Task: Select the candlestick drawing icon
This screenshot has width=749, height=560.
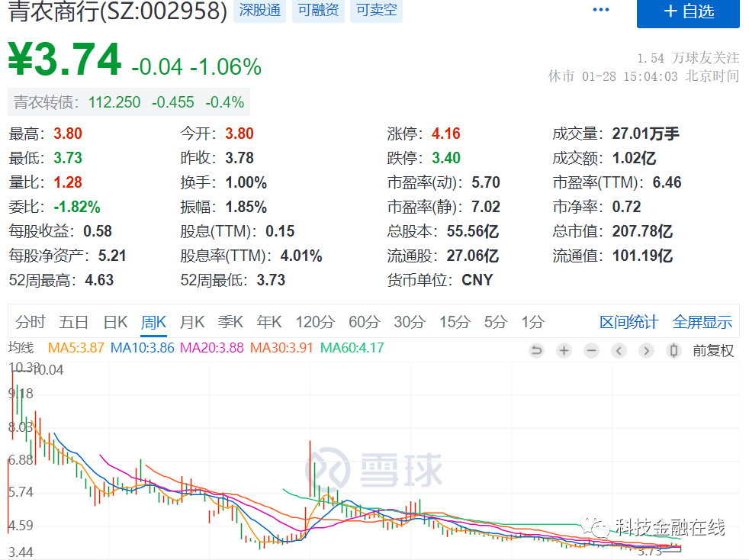Action: tap(673, 350)
